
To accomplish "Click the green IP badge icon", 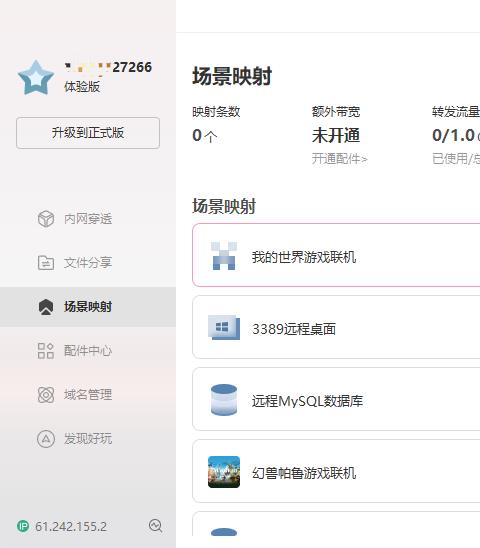I will [x=23, y=526].
